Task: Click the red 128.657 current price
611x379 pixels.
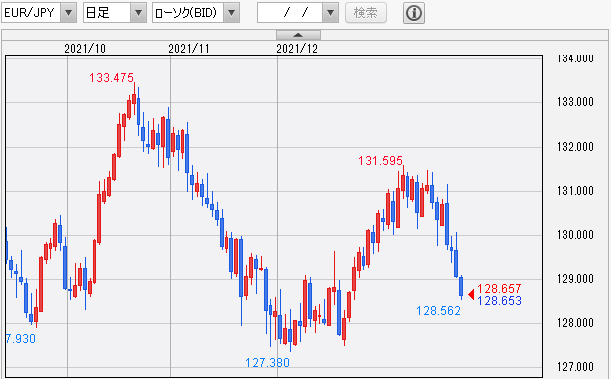Action: (499, 289)
